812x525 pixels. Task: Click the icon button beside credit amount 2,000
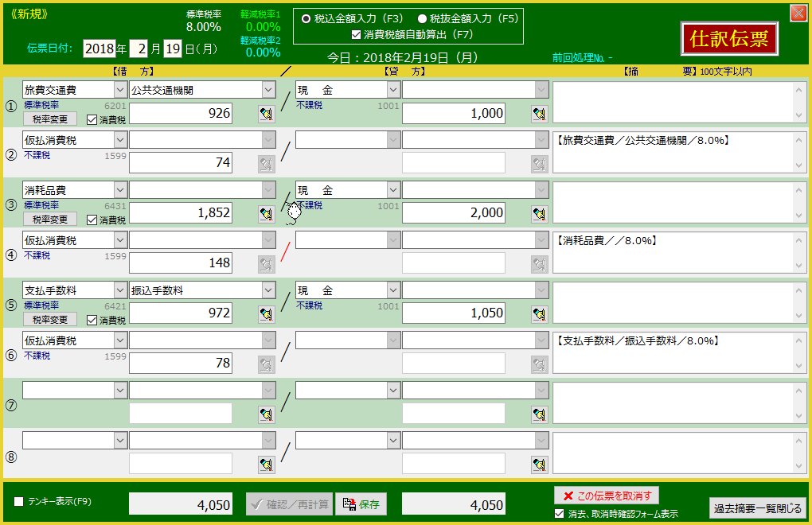(540, 213)
